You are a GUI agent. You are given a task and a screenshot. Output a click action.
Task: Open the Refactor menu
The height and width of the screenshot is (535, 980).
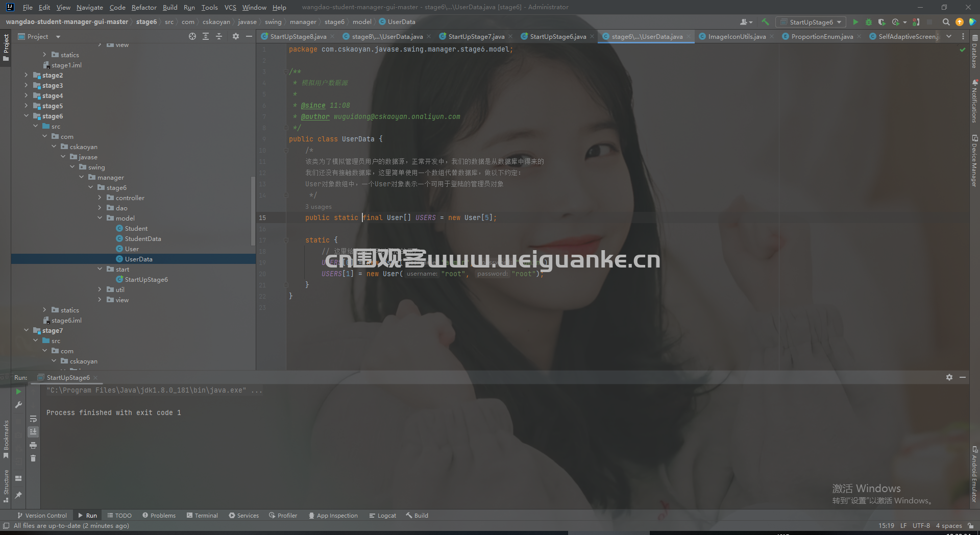[x=144, y=7]
